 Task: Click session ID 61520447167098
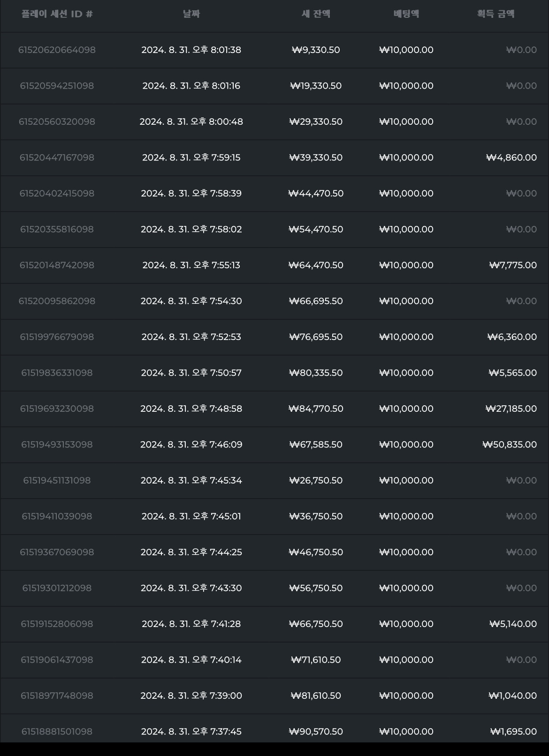coord(57,158)
